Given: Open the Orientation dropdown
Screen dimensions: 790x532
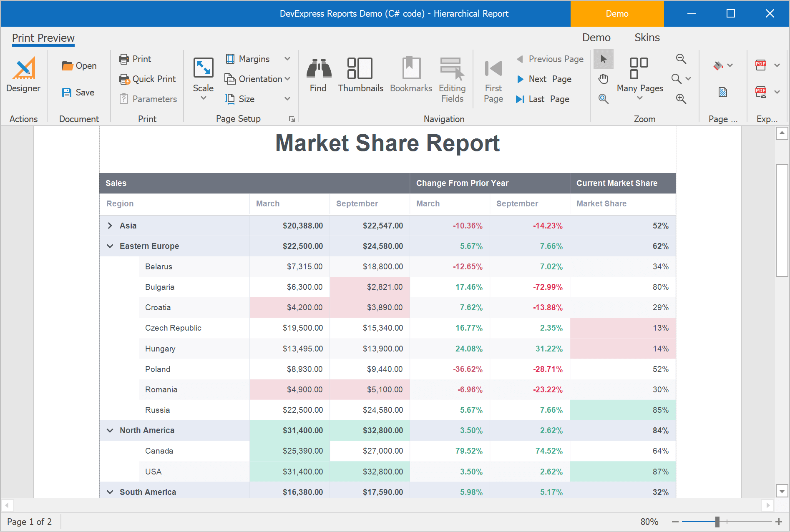Looking at the screenshot, I should (x=287, y=79).
